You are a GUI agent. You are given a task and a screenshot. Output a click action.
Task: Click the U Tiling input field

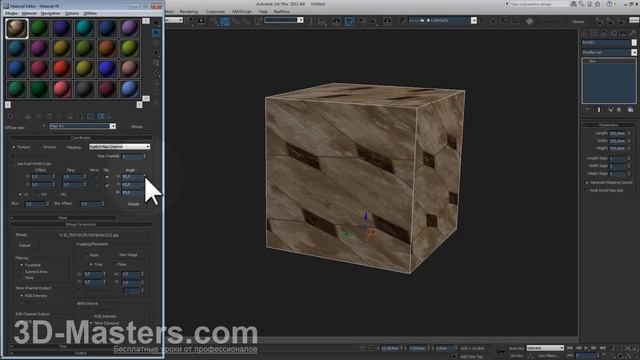(72, 177)
